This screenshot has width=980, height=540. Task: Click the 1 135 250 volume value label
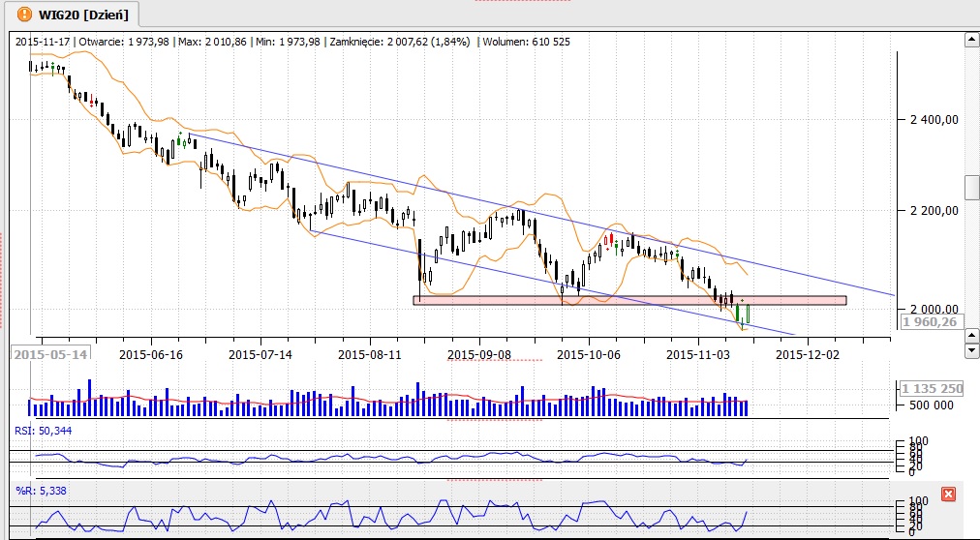[932, 389]
